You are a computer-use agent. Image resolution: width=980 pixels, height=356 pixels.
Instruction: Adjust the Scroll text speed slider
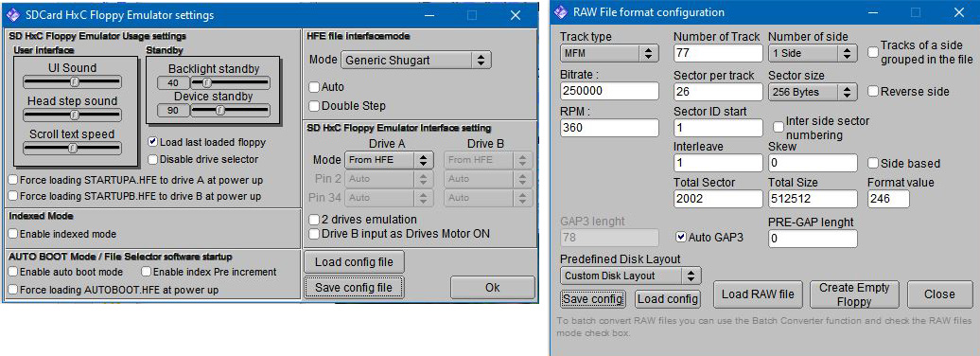click(x=72, y=149)
